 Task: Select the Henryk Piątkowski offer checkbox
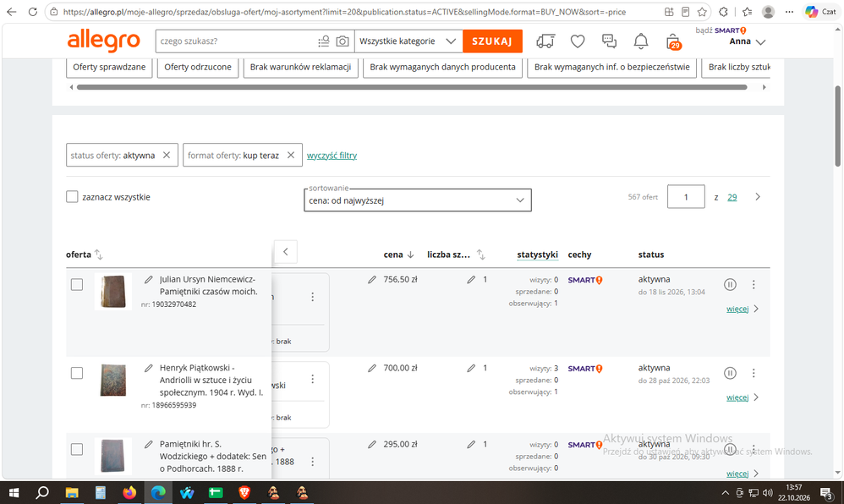77,373
